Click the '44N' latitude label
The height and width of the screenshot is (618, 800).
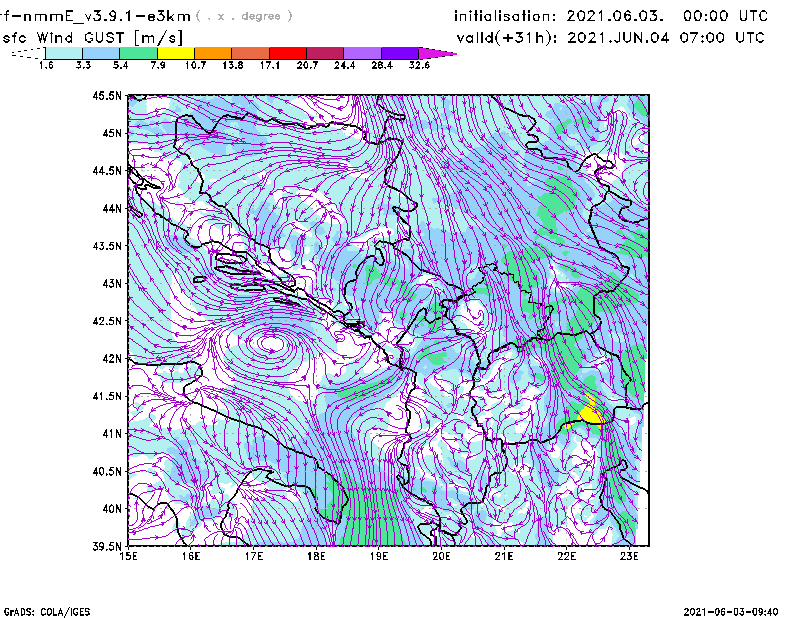(112, 208)
